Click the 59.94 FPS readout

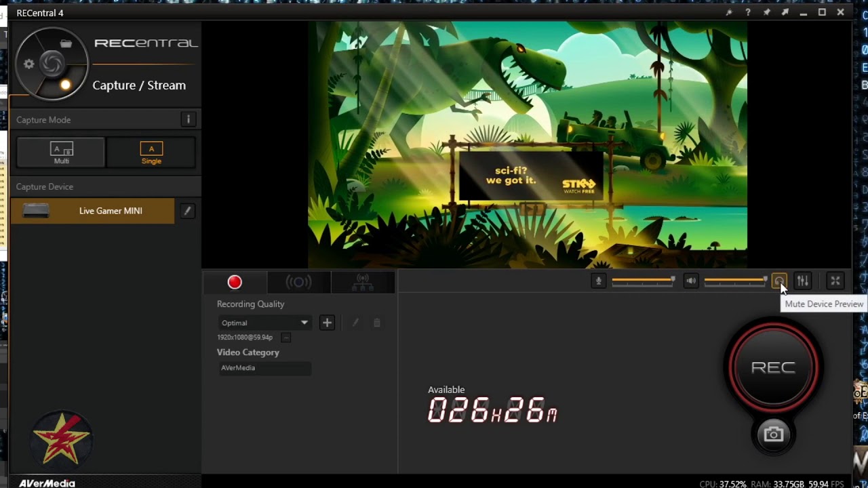pos(826,484)
